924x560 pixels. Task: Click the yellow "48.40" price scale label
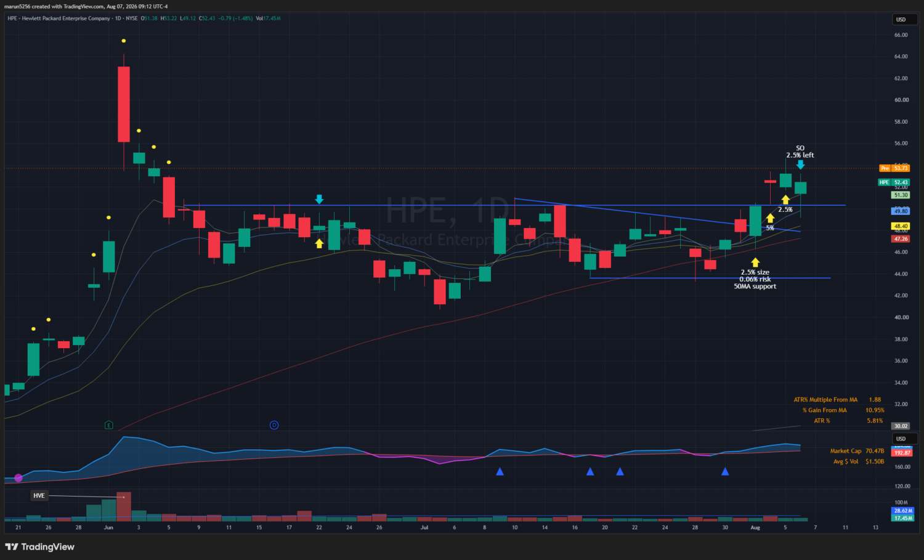(901, 227)
